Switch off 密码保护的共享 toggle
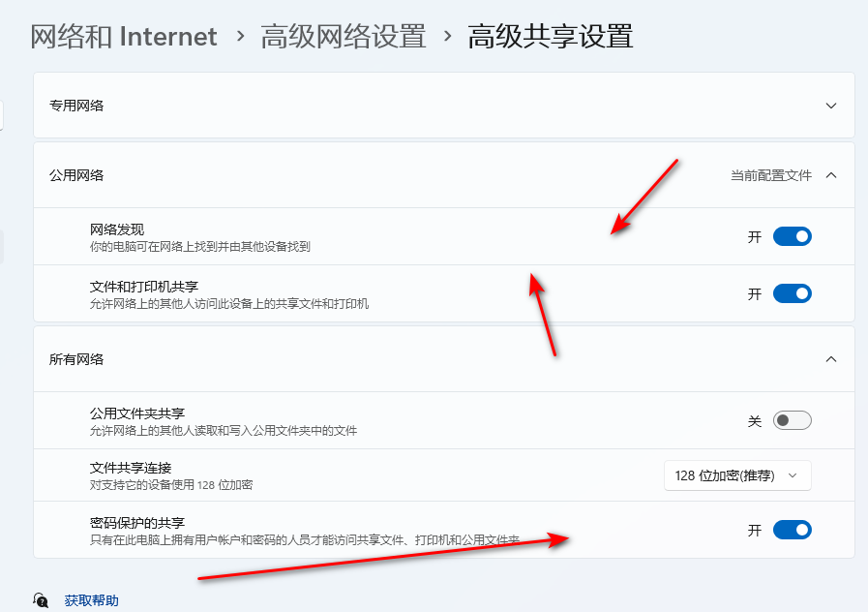 click(792, 530)
